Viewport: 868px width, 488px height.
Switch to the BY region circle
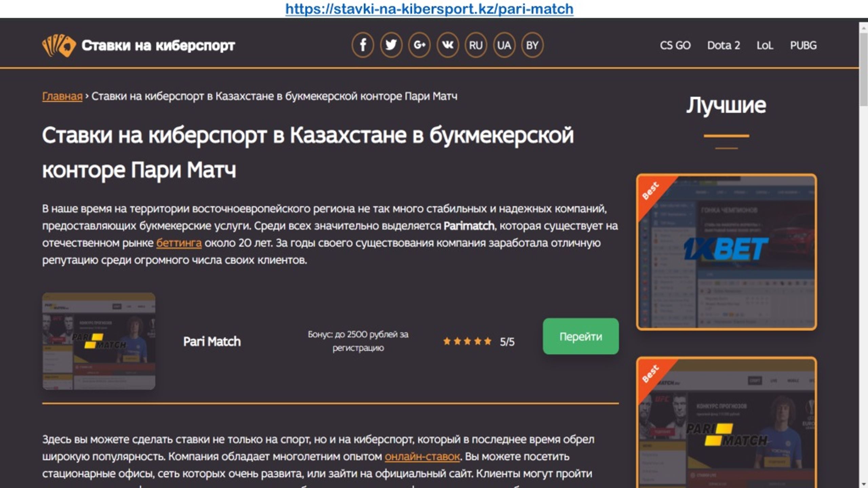click(532, 45)
